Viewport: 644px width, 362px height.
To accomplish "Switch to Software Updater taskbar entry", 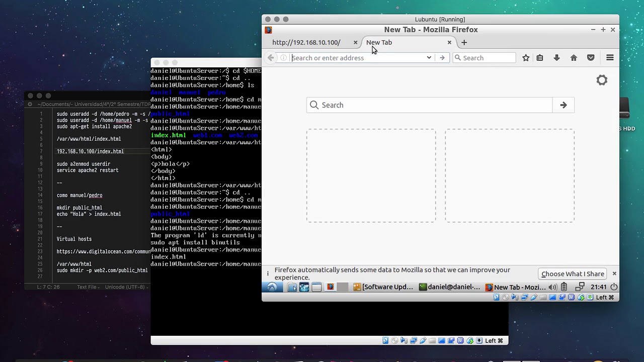I will (x=383, y=287).
